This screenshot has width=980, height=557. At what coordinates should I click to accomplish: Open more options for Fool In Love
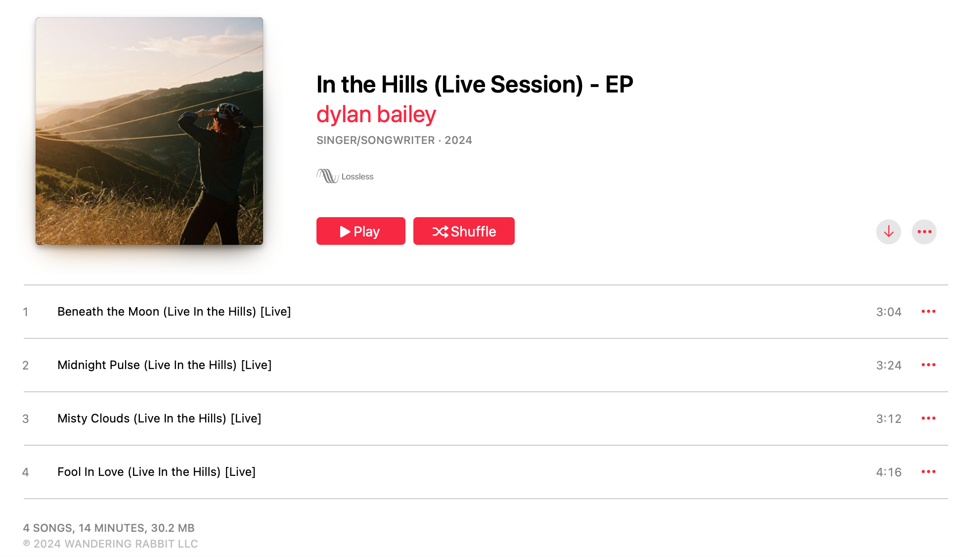929,471
